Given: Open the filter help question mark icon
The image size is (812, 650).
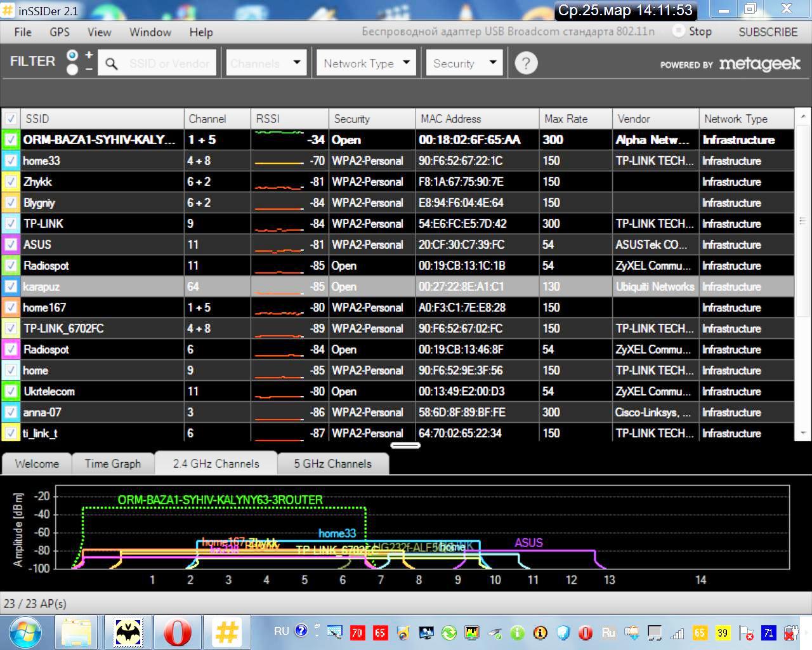Looking at the screenshot, I should [526, 63].
